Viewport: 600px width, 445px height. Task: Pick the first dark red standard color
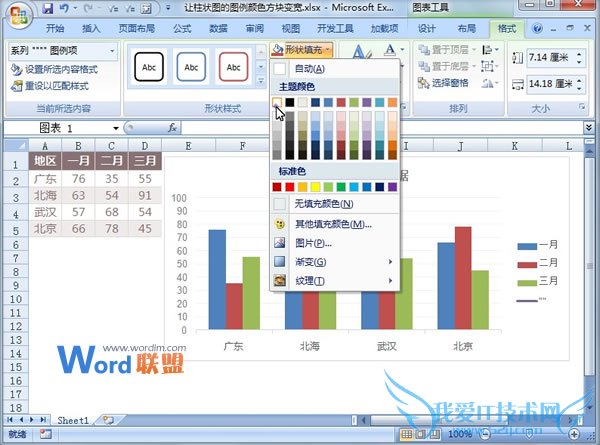tap(277, 187)
